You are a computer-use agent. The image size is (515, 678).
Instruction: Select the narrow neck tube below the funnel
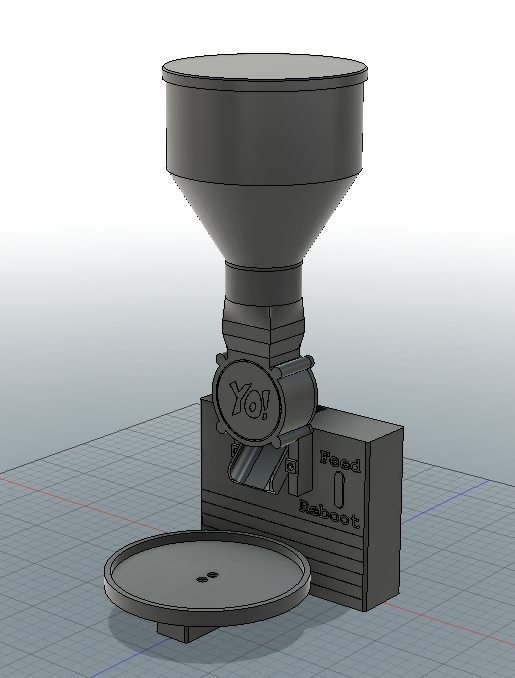pyautogui.click(x=263, y=285)
